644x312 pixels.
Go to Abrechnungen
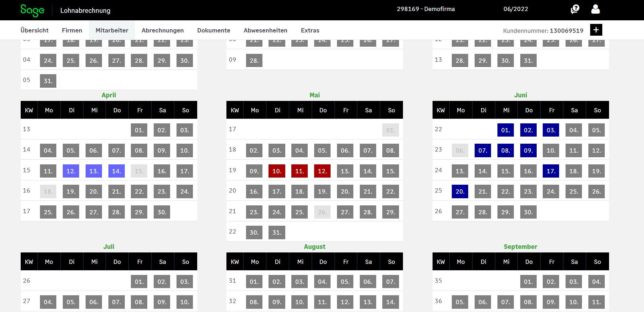click(x=163, y=30)
